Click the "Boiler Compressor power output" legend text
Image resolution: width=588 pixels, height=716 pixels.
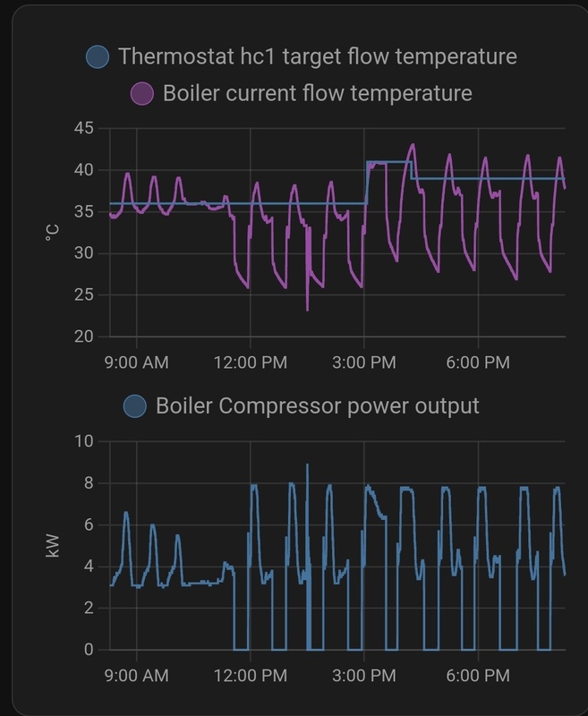317,406
